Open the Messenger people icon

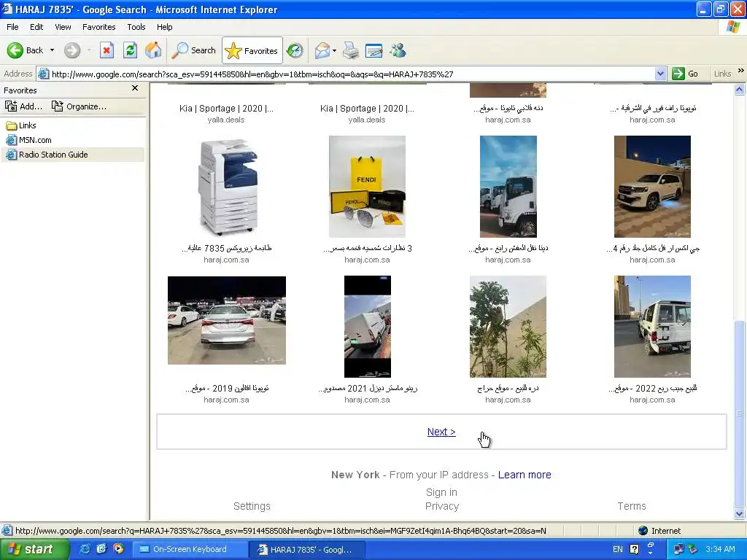tap(398, 50)
